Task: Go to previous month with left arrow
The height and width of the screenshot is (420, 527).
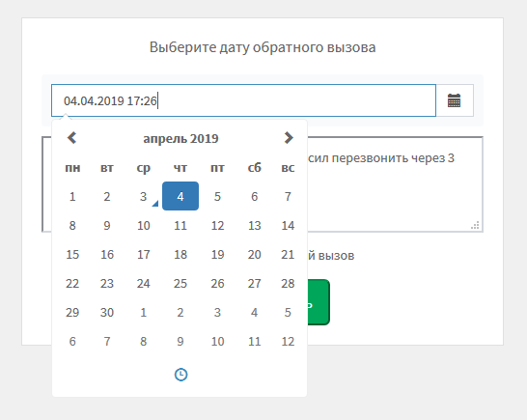Action: pos(72,138)
